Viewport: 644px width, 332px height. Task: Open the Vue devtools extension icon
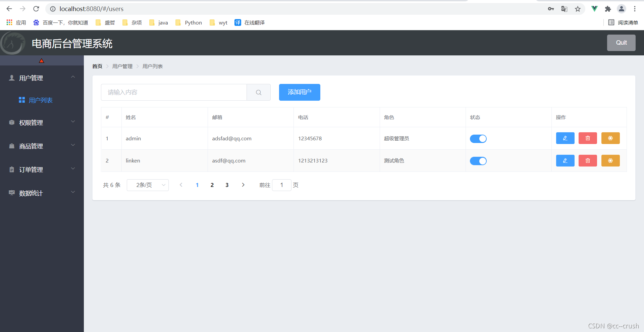click(594, 9)
